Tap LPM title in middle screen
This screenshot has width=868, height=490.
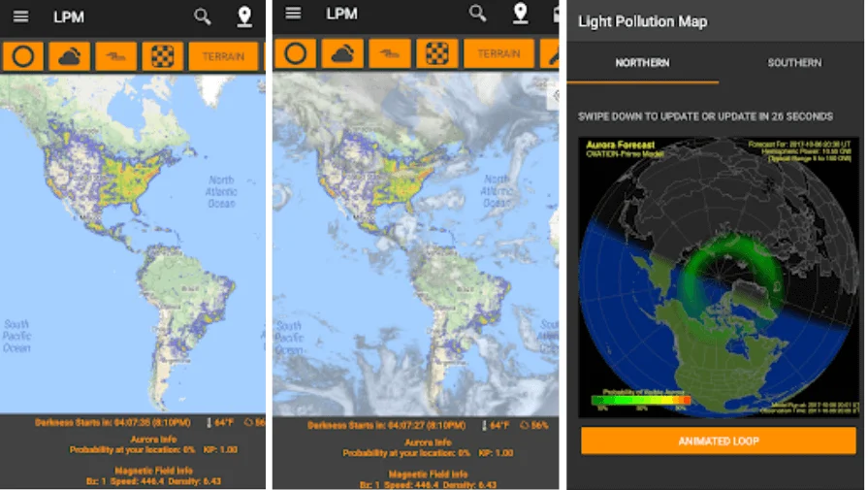(341, 14)
